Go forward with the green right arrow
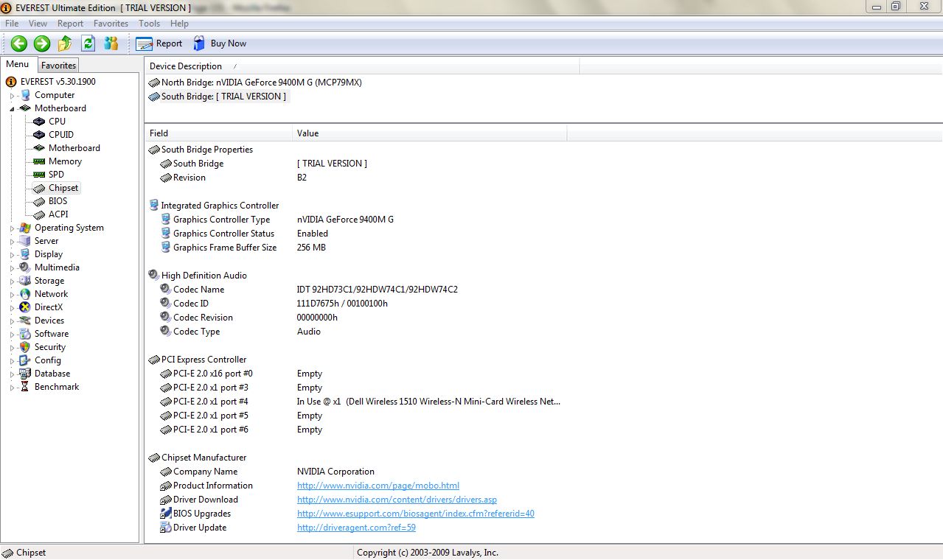943x560 pixels. pyautogui.click(x=42, y=43)
